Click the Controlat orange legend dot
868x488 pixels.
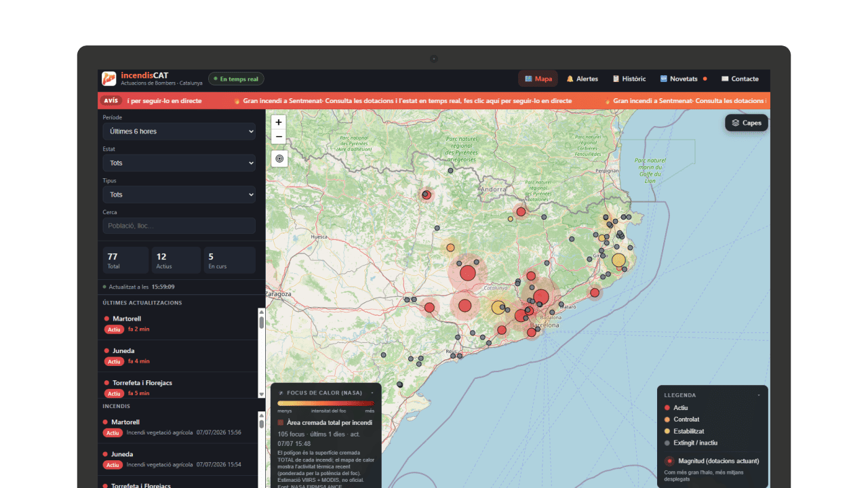click(667, 419)
